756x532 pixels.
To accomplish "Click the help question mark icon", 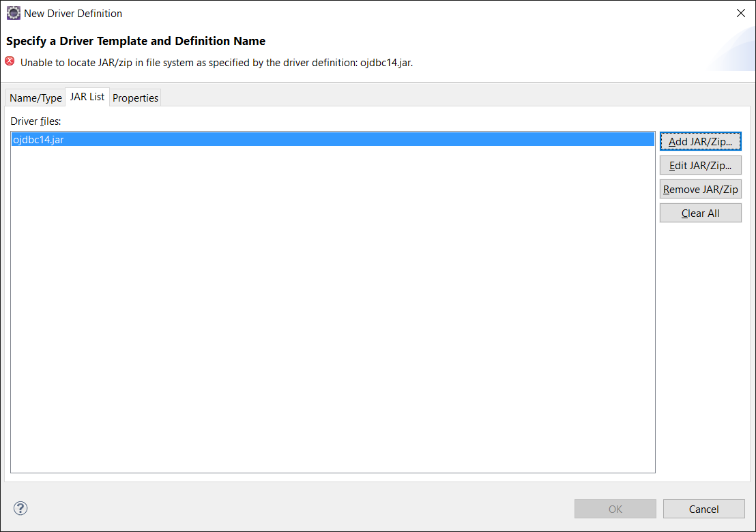I will click(x=20, y=508).
